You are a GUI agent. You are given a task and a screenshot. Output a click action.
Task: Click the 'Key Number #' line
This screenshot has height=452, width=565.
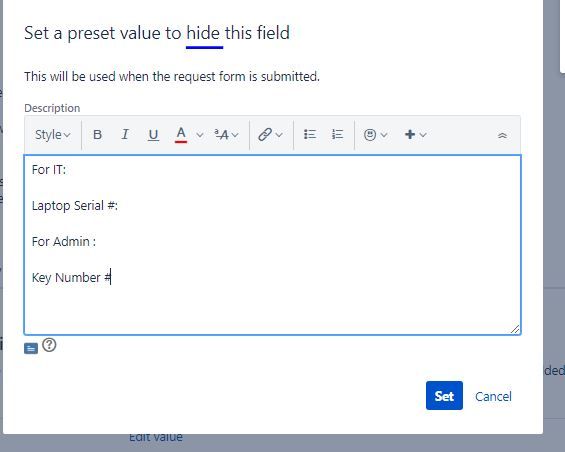[x=71, y=278]
